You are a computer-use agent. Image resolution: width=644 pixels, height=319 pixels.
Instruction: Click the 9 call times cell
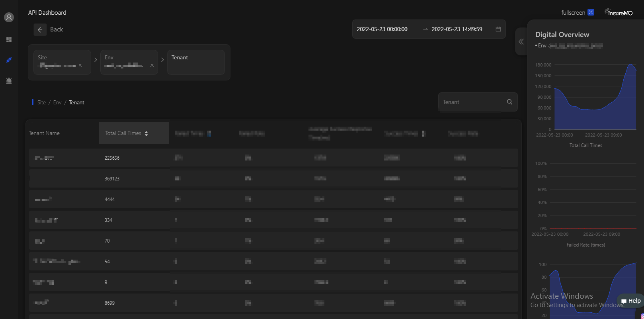(106, 282)
